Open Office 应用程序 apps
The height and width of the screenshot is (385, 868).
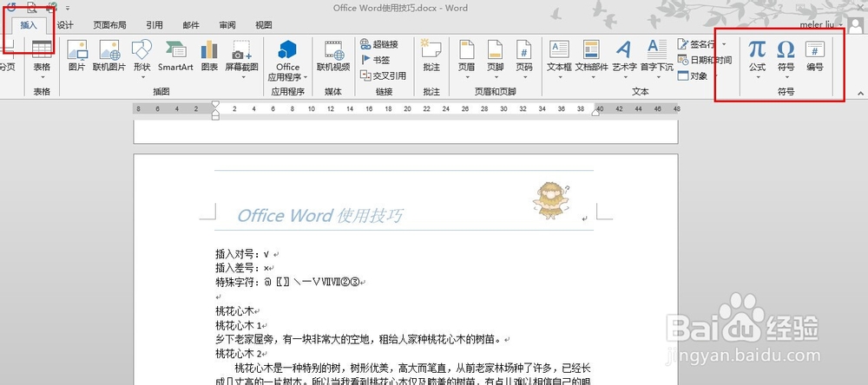[288, 61]
